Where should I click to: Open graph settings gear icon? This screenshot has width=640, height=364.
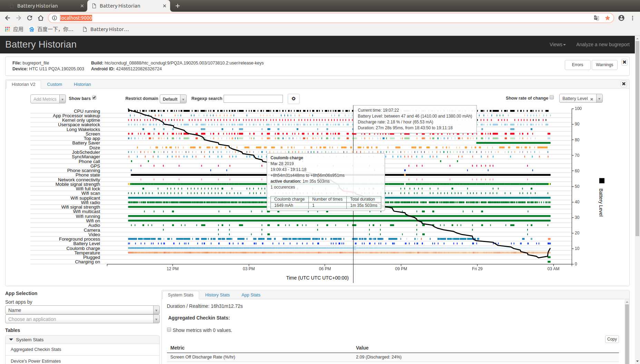(294, 99)
